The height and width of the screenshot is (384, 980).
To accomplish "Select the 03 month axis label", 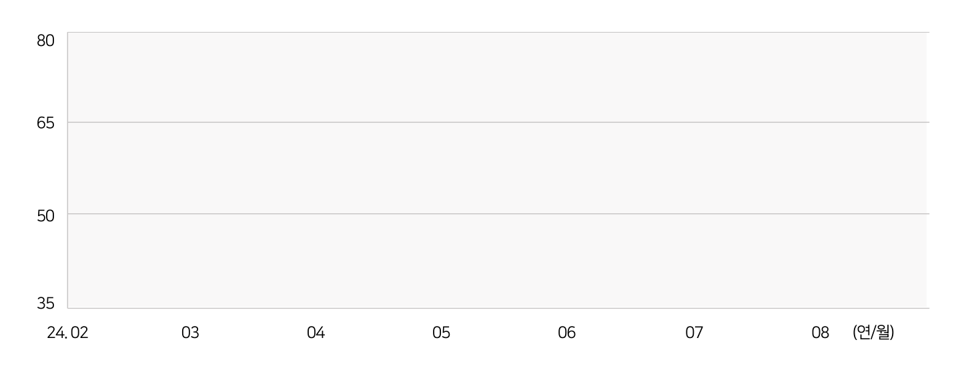I will pos(190,333).
